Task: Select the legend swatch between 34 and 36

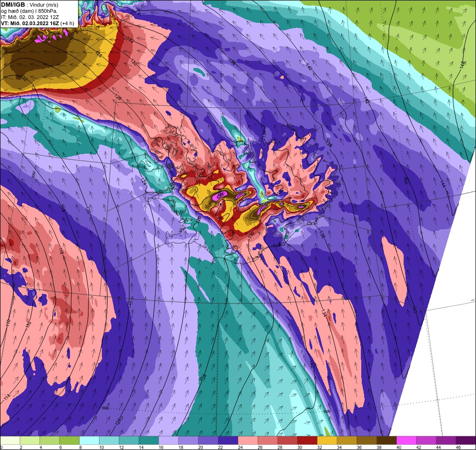Action: click(347, 440)
